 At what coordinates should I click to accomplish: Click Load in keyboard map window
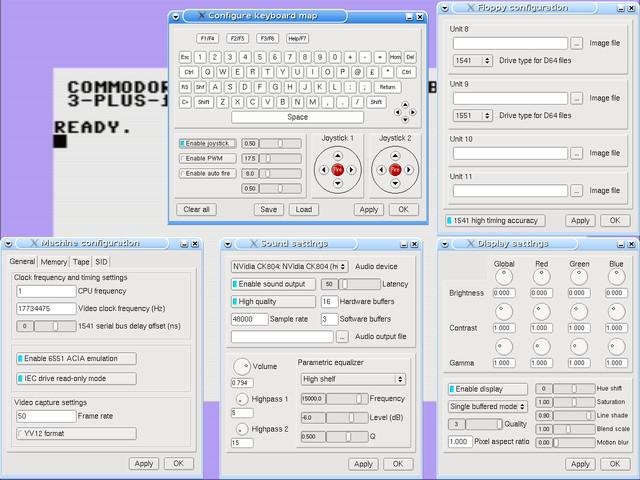304,209
